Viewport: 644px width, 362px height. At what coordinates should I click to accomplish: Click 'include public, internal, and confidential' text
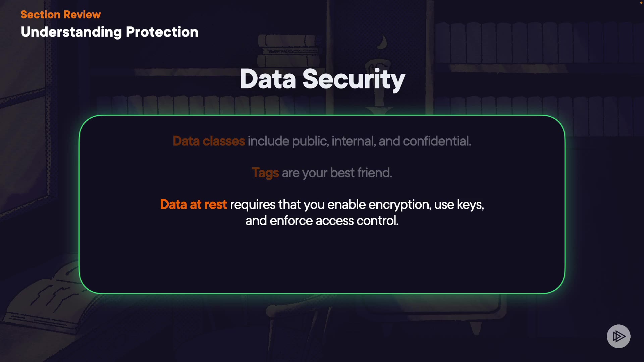(359, 141)
